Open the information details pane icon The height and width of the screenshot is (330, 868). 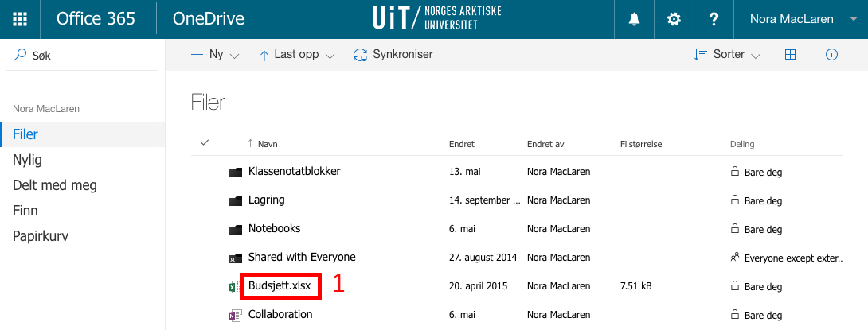pyautogui.click(x=831, y=55)
